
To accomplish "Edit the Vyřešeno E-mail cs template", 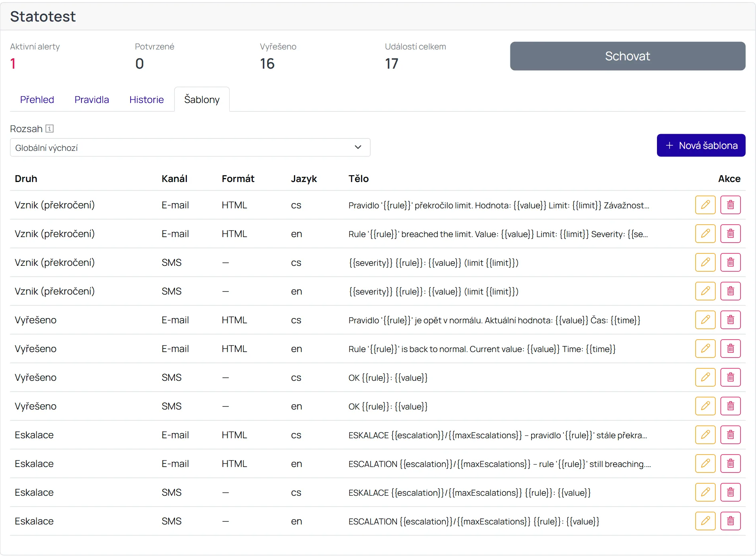I will tap(705, 320).
